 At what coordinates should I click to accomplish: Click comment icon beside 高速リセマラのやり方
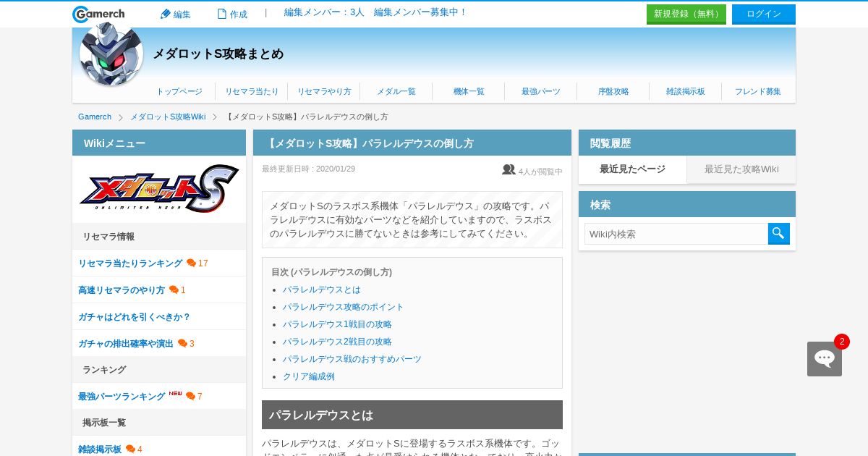pyautogui.click(x=174, y=290)
